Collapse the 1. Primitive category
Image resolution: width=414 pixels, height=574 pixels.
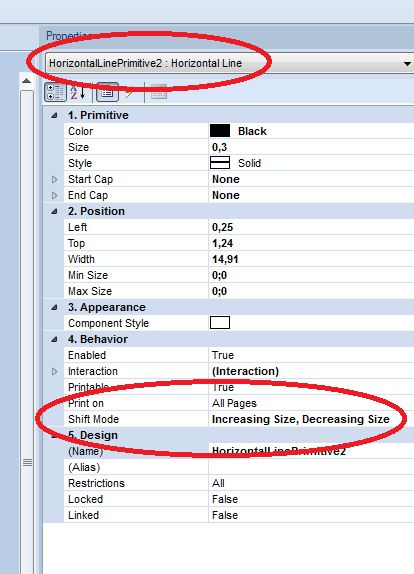(55, 115)
